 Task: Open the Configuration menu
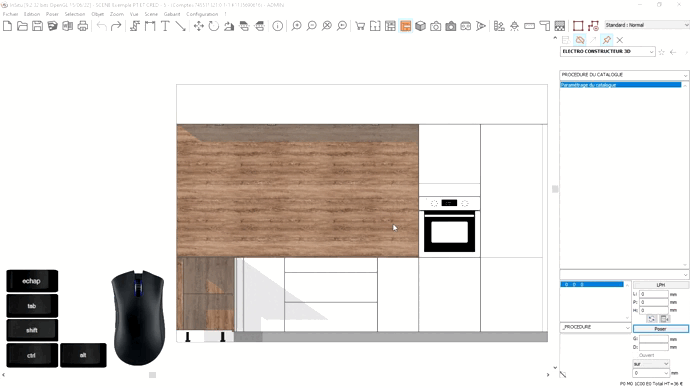point(202,14)
